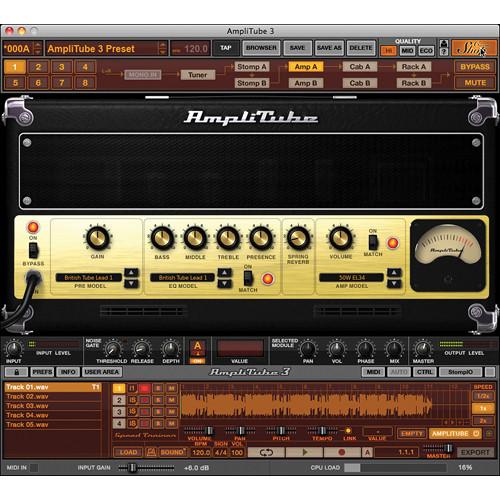Click the metronome icon next to LOAD
The height and width of the screenshot is (500, 500).
coord(151,452)
